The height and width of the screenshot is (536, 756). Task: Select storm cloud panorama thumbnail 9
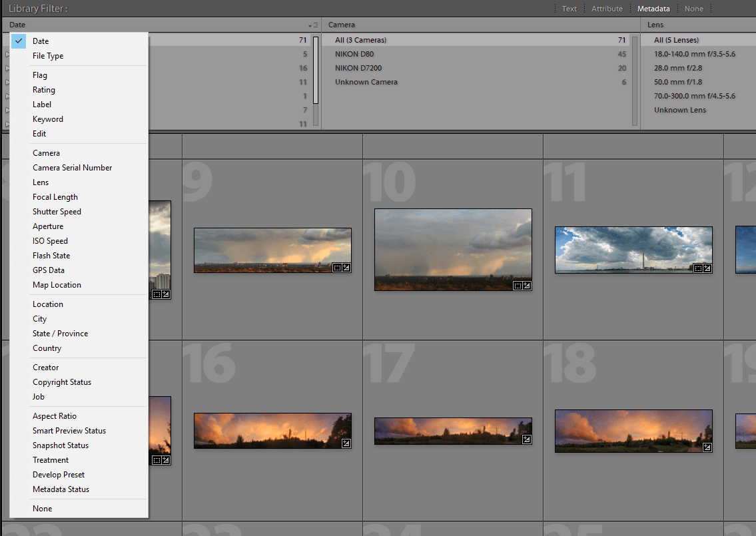(272, 250)
